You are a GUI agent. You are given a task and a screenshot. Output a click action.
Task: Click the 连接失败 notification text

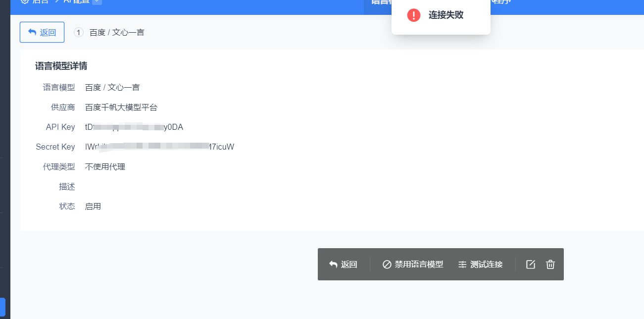446,15
